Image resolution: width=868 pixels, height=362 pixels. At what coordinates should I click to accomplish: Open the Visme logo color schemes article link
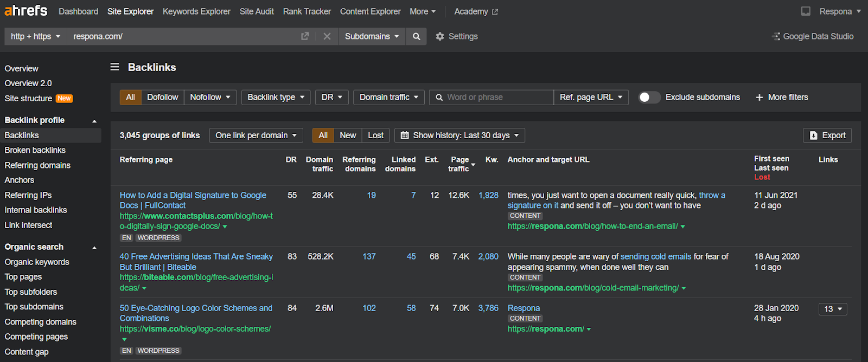pyautogui.click(x=196, y=313)
